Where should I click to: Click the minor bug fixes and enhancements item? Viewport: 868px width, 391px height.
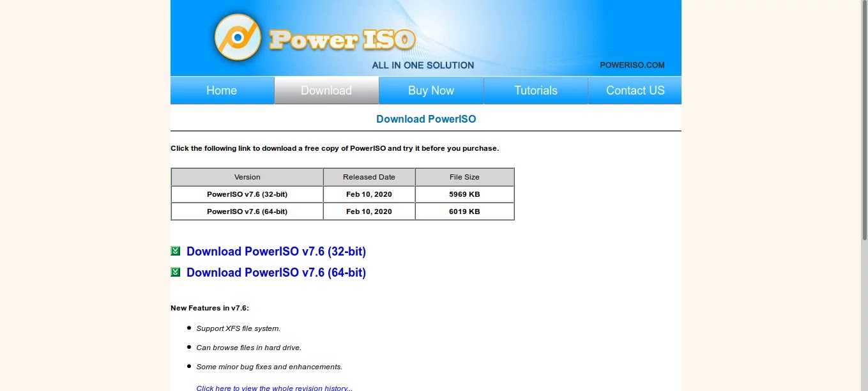(x=269, y=367)
